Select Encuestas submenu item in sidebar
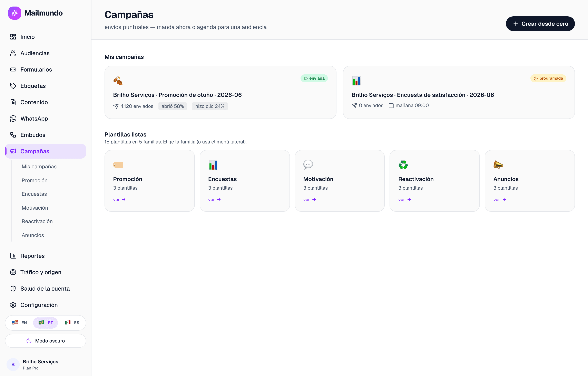This screenshot has width=588, height=376. click(34, 194)
